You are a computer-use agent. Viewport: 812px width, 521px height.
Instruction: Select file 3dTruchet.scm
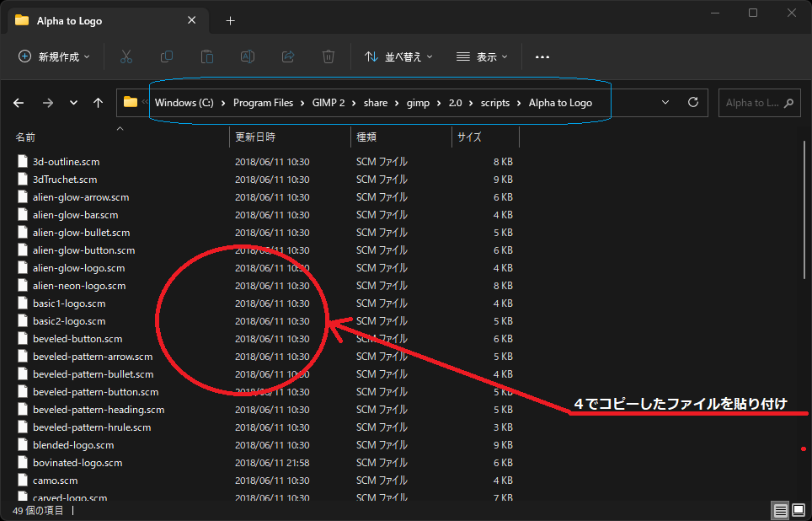click(x=65, y=180)
